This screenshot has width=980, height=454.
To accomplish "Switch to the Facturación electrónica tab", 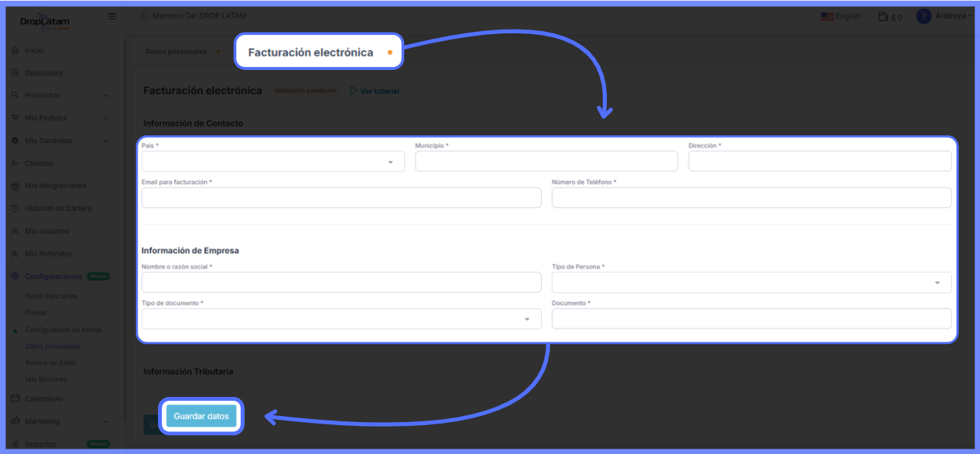I will [x=311, y=52].
